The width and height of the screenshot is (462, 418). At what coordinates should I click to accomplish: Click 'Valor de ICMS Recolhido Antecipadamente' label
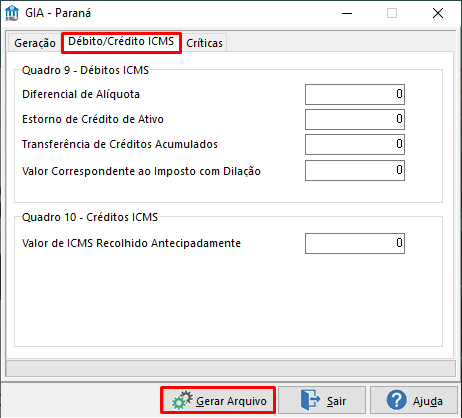tap(131, 243)
